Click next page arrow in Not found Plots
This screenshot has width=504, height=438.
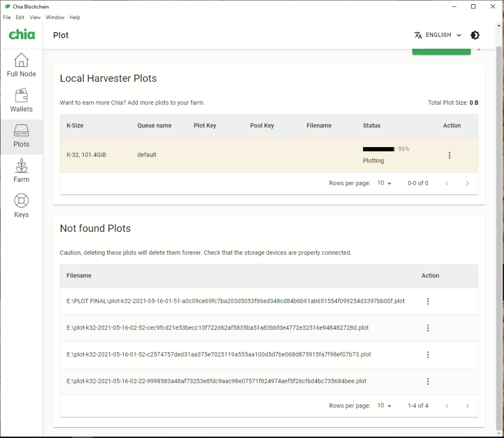[467, 406]
